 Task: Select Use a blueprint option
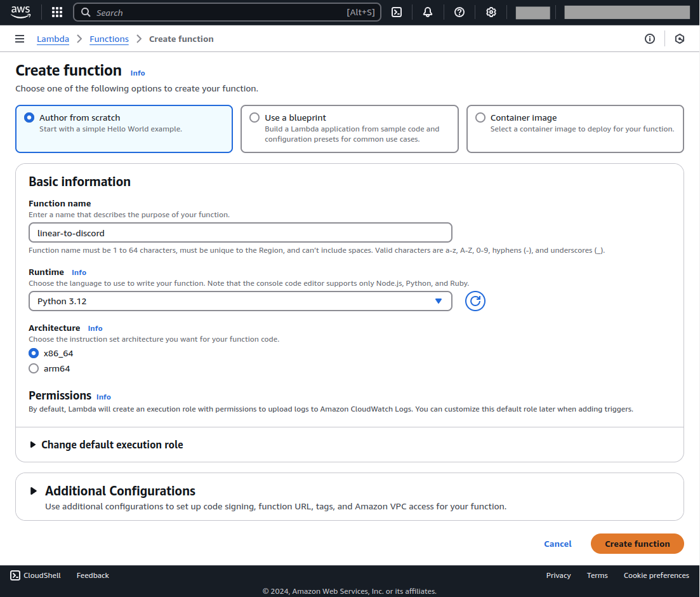pyautogui.click(x=350, y=129)
